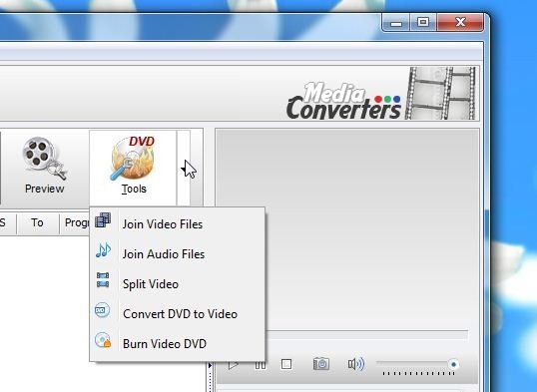Click the DVD Tools toolbar button
Screen dimensions: 537x392
click(133, 168)
